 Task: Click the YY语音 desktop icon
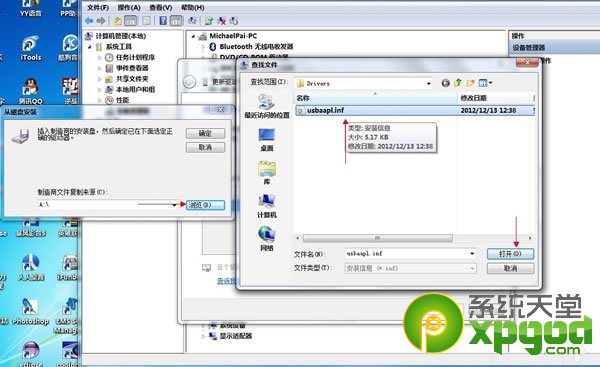30,8
